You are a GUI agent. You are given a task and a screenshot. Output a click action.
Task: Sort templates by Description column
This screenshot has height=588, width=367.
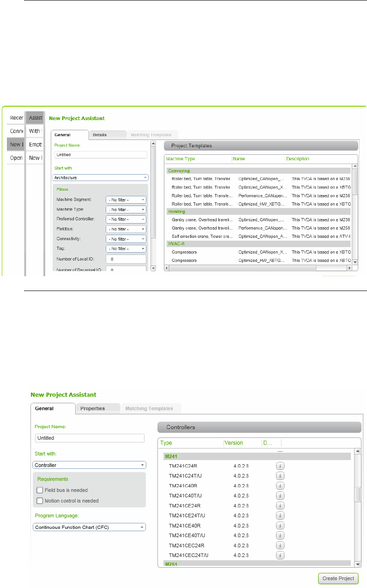pyautogui.click(x=319, y=159)
